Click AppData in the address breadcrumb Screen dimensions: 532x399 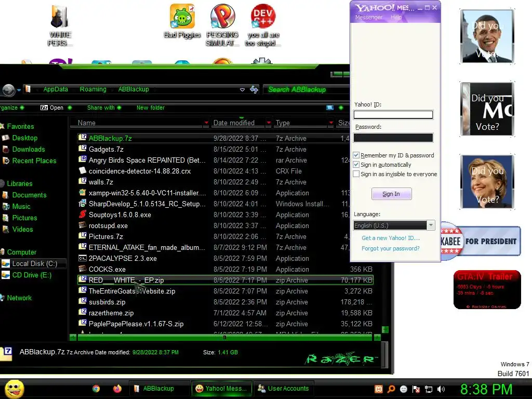tap(56, 89)
